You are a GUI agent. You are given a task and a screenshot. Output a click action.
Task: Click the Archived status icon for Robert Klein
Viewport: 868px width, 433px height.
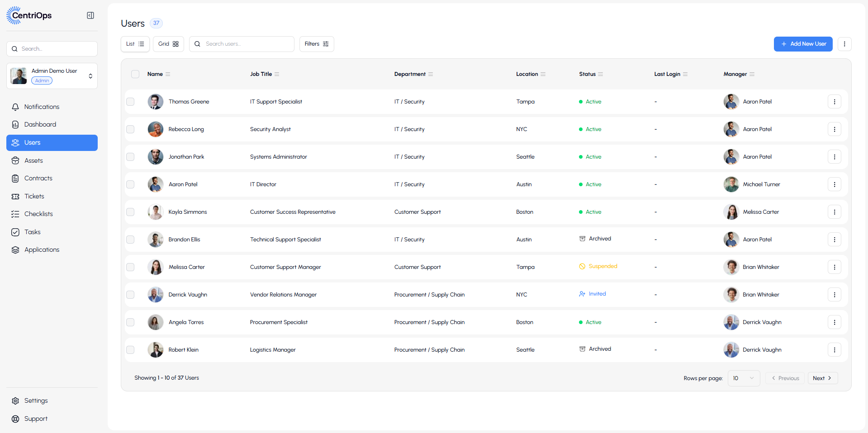[583, 349]
